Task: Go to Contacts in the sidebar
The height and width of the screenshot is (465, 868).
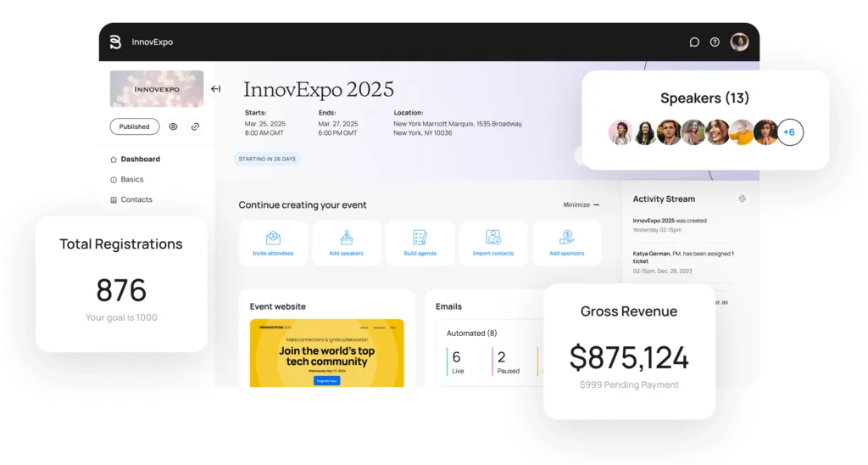Action: coord(136,199)
